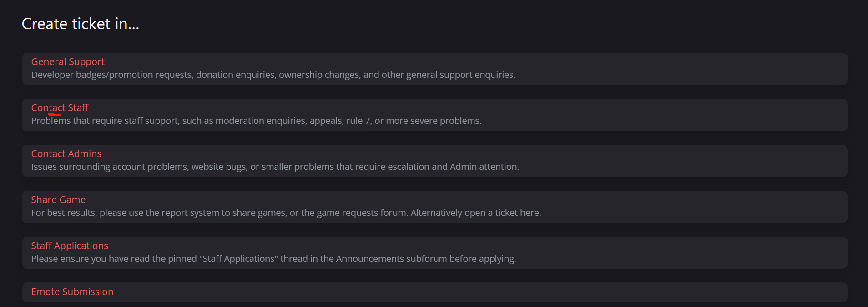Click blank space in General Support card
Screen dimensions: 868x307
pyautogui.click(x=682, y=68)
